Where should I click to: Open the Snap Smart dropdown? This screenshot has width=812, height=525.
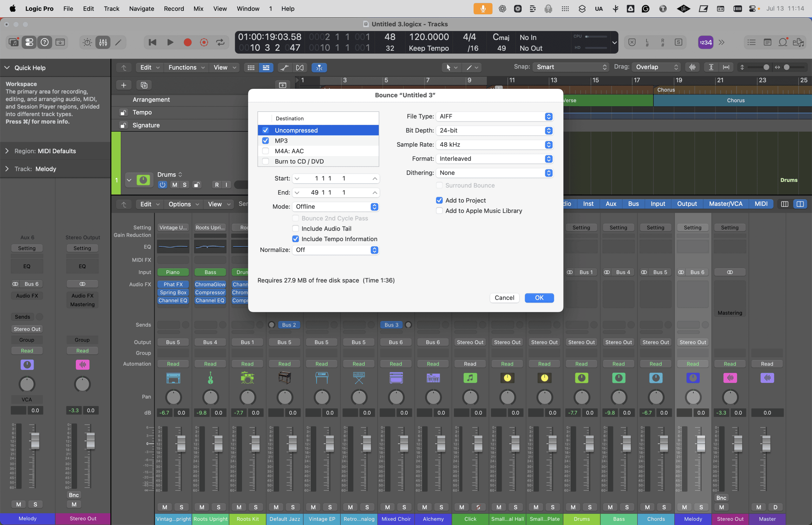click(571, 67)
